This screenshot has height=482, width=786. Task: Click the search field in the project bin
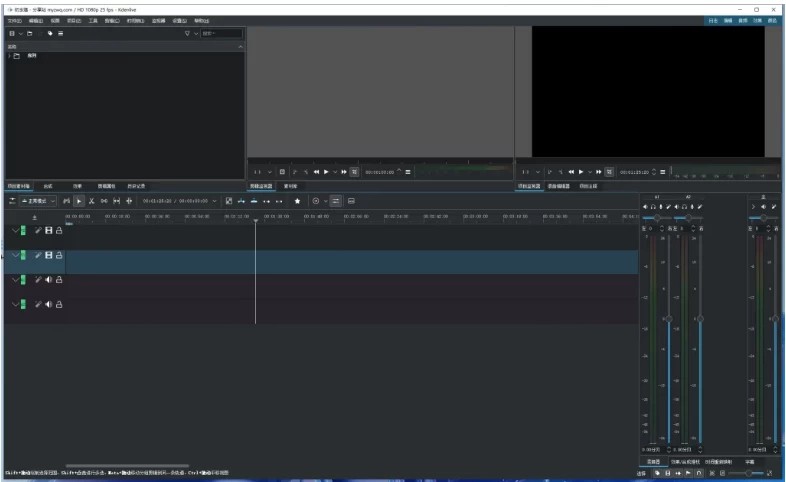click(220, 33)
